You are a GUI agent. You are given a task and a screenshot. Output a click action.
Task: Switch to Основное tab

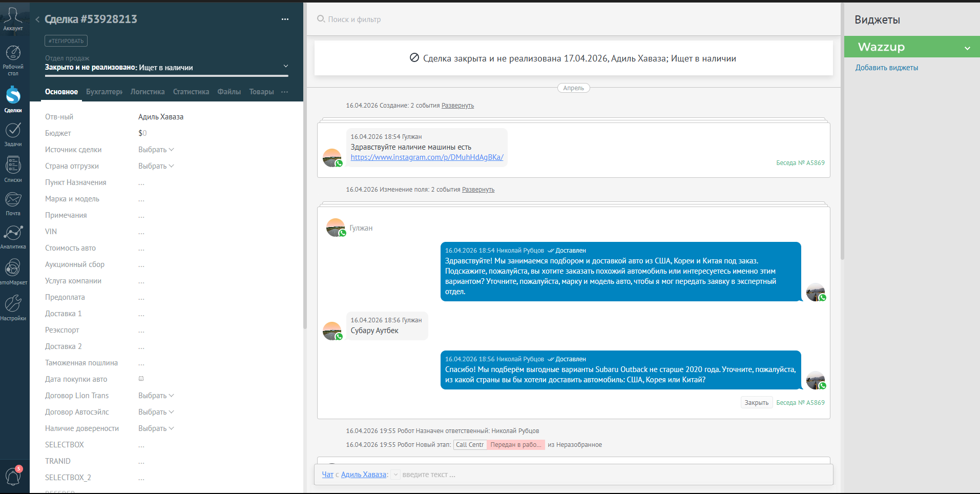coord(61,92)
